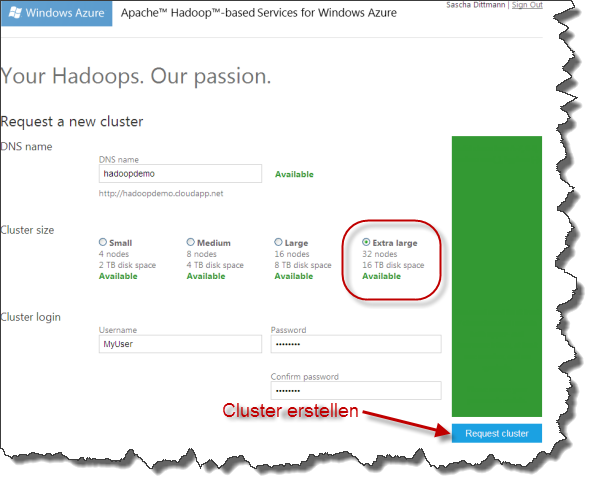Click the Extra large label text
Viewport: 600px width, 493px height.
tap(395, 243)
